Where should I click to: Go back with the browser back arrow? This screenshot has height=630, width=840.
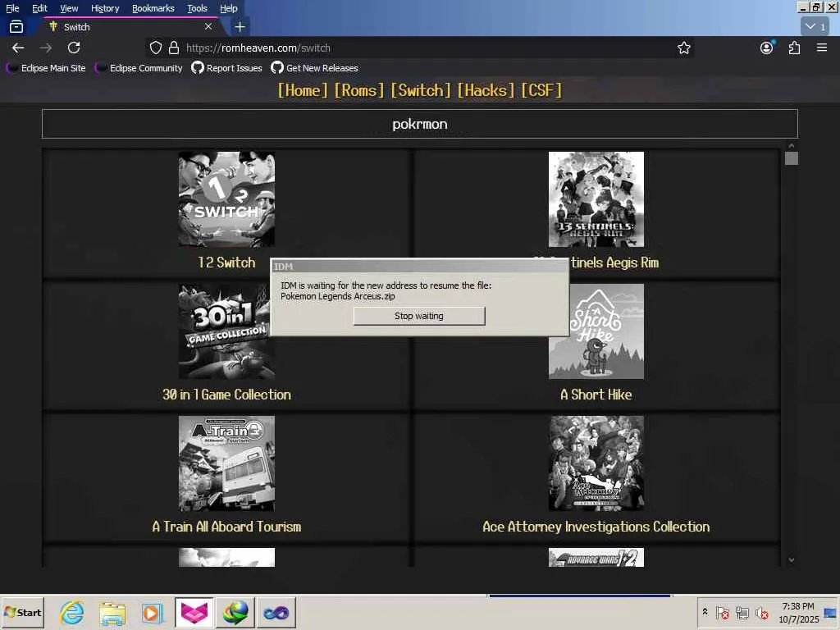click(x=18, y=48)
